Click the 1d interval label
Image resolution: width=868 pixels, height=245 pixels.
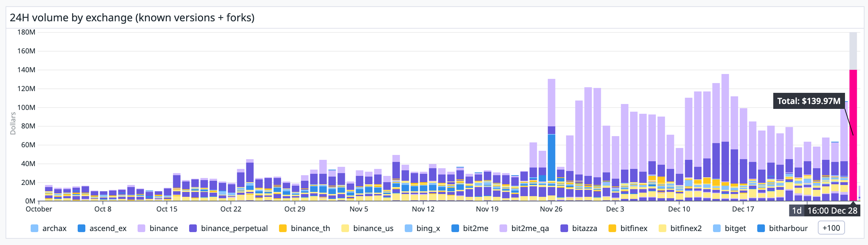[x=797, y=211]
